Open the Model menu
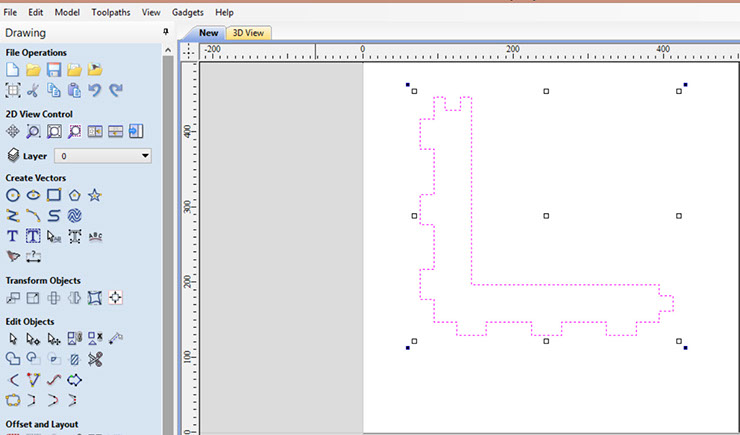 pyautogui.click(x=67, y=12)
